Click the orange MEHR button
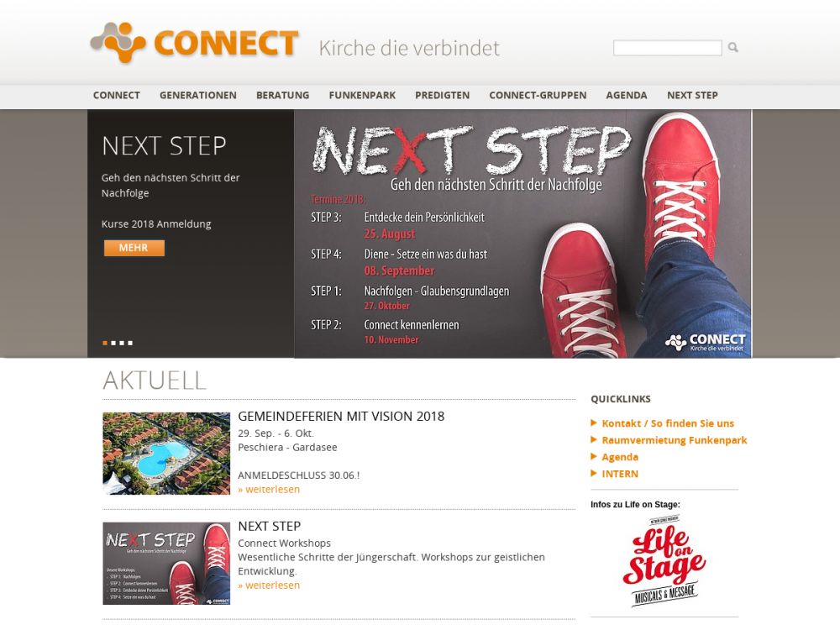Screen dimensions: 840x630 coord(134,248)
